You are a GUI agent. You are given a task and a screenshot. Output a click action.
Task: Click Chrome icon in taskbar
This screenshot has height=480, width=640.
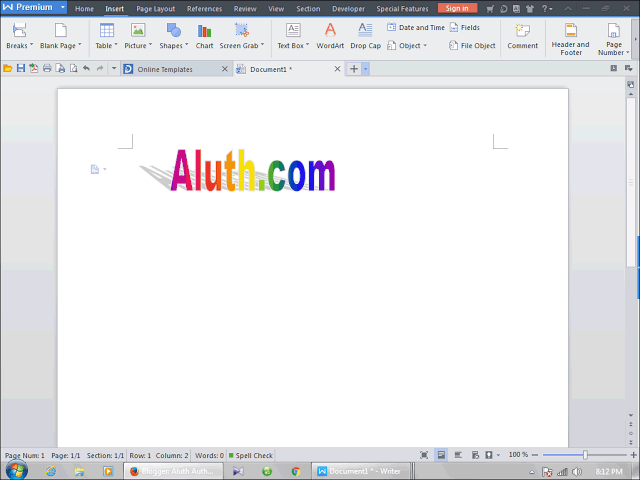pos(296,471)
